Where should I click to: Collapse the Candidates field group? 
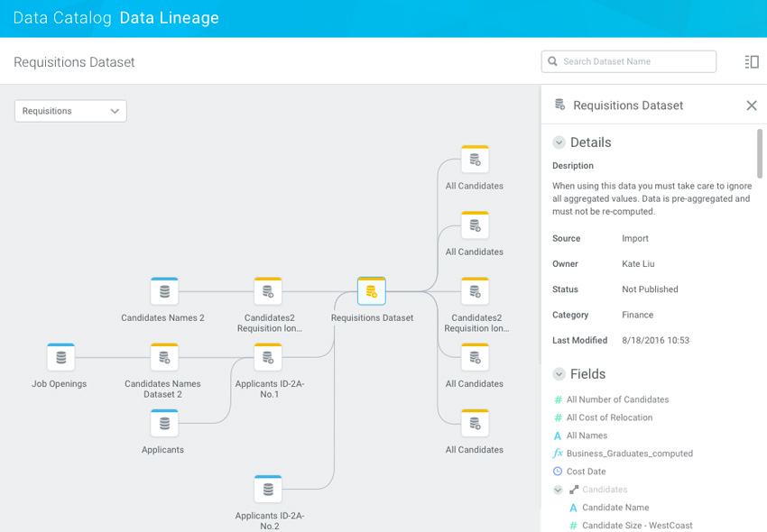pos(558,490)
